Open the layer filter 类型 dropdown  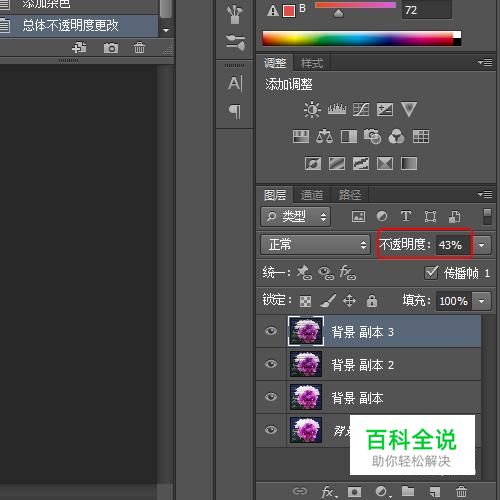[x=295, y=217]
